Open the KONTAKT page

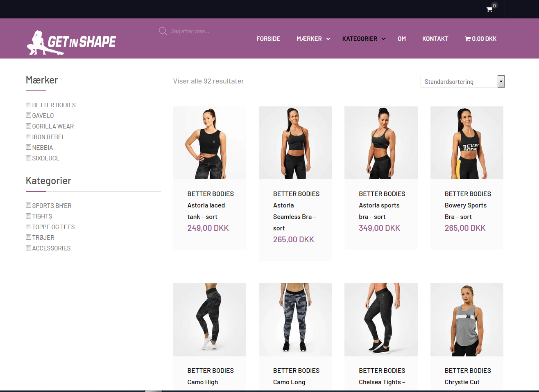pos(435,39)
